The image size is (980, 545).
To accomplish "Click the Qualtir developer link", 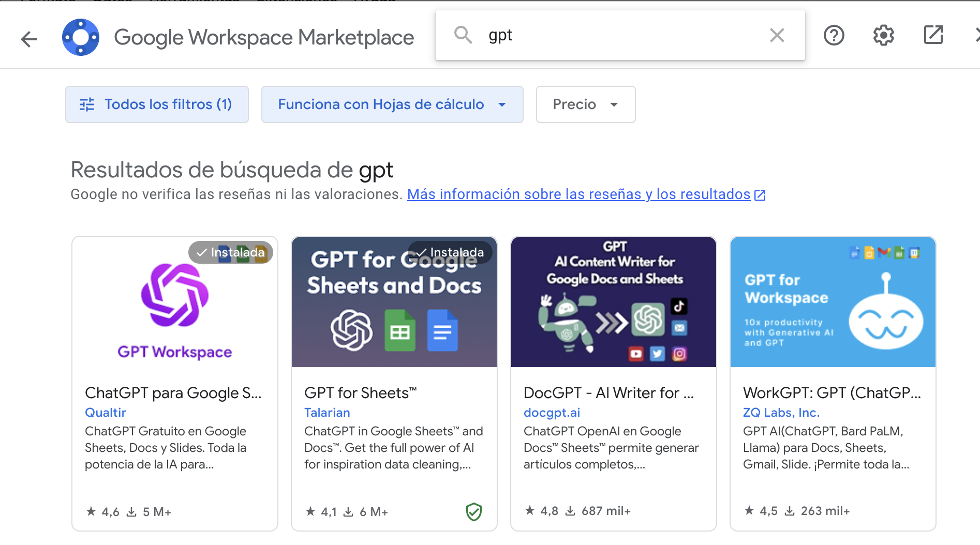I will pos(106,413).
